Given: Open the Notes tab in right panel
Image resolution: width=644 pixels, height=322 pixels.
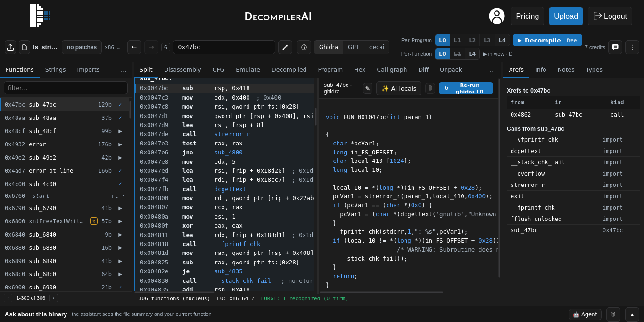Looking at the screenshot, I should tap(566, 70).
